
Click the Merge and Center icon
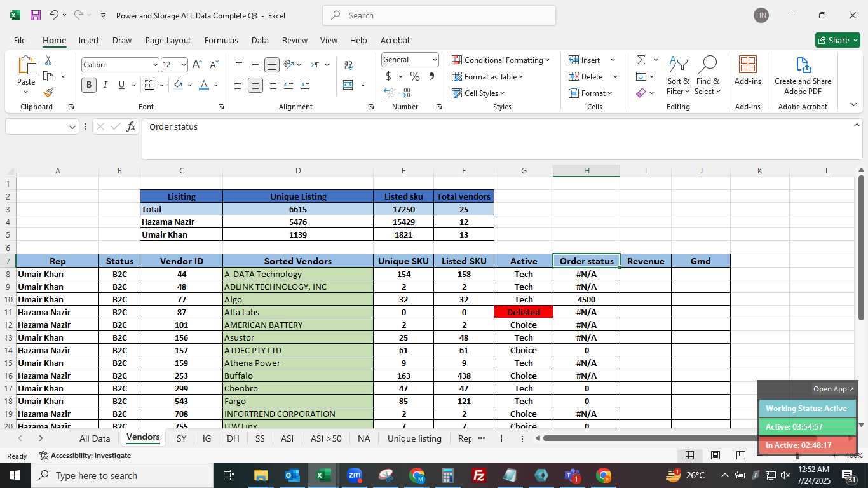click(x=348, y=85)
